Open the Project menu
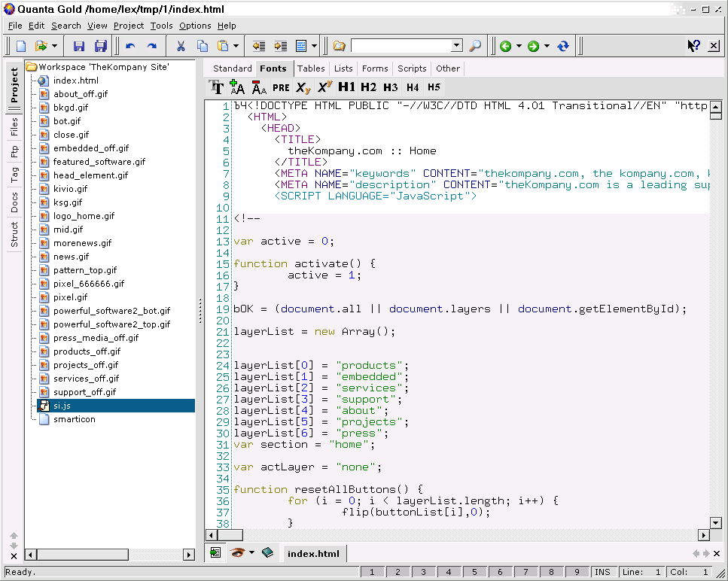The image size is (728, 581). click(x=129, y=26)
